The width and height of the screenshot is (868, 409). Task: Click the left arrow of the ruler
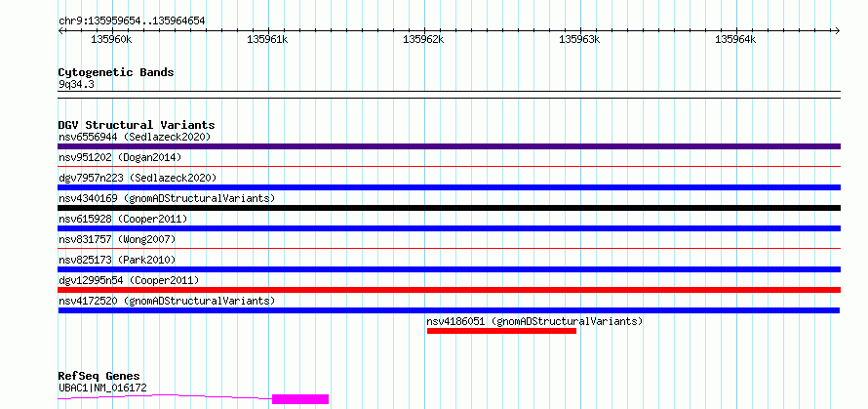pos(60,30)
